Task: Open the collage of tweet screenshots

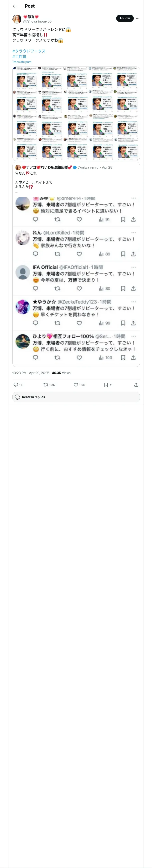Action: pyautogui.click(x=76, y=113)
